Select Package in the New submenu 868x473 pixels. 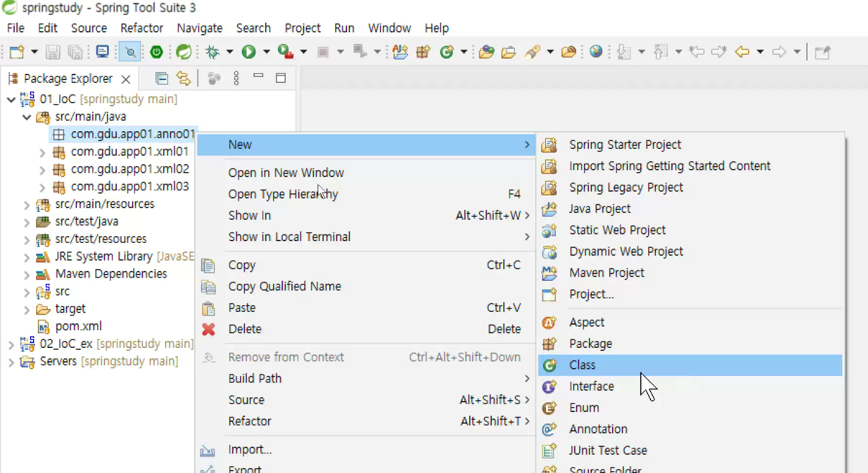pos(690,344)
